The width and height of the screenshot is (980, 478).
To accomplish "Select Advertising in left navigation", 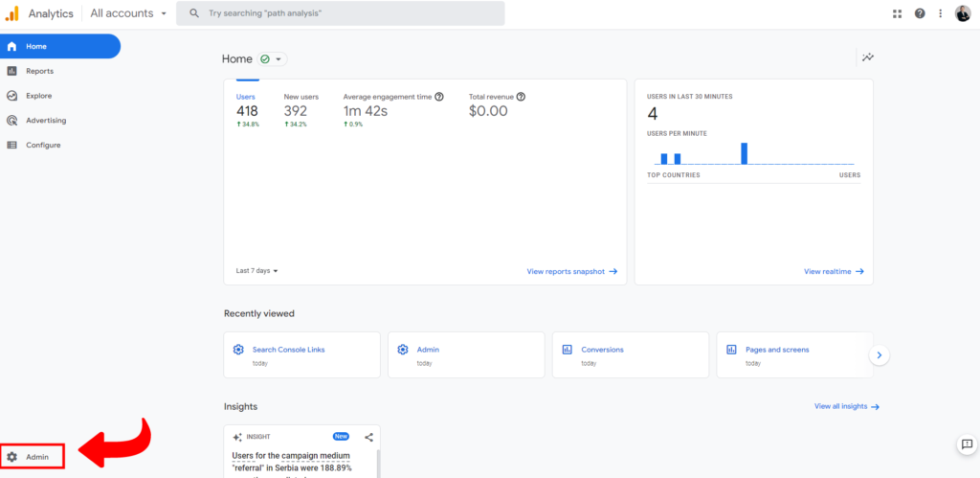I will pyautogui.click(x=46, y=121).
